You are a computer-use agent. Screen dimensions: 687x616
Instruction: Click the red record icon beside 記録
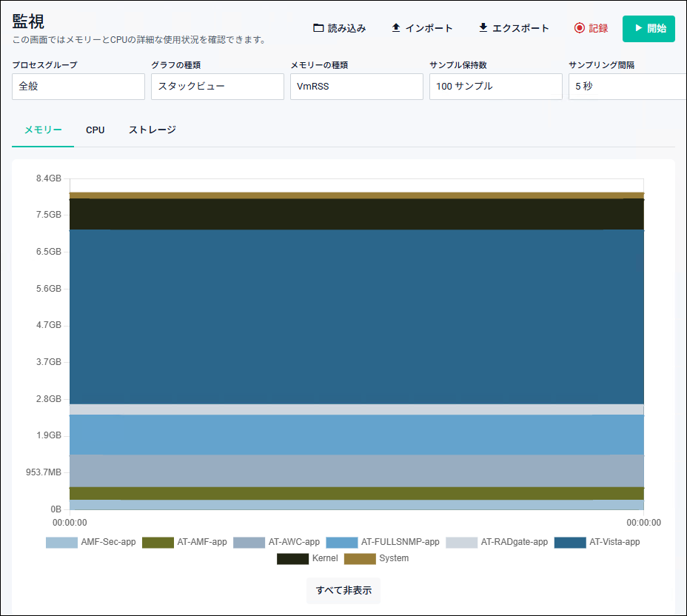coord(580,28)
